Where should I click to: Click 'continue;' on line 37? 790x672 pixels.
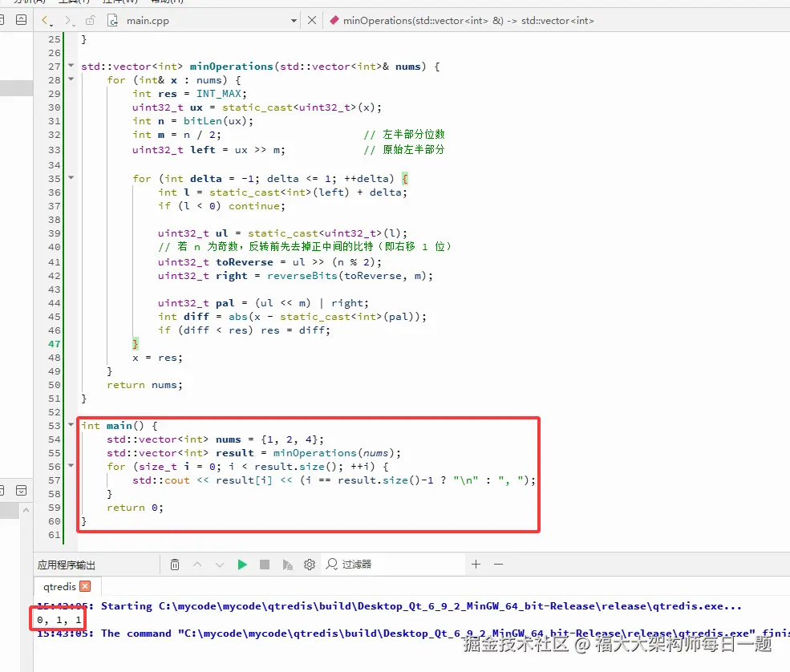point(257,206)
